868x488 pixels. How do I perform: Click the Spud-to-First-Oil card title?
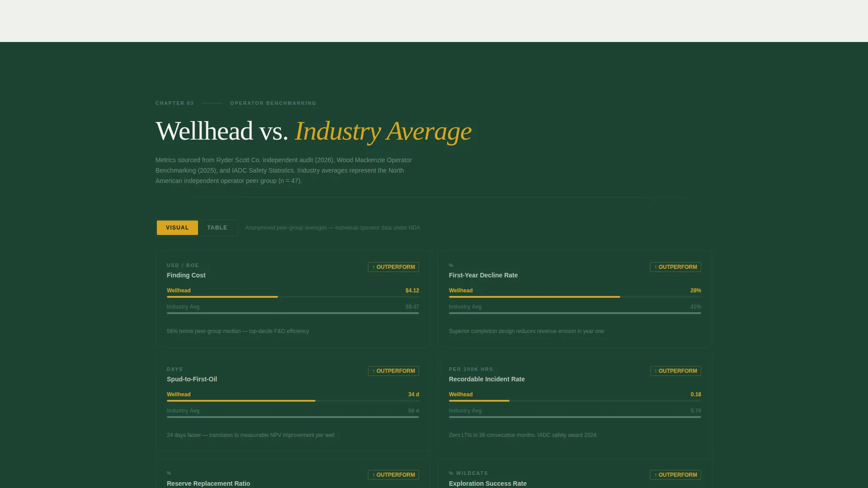click(192, 379)
